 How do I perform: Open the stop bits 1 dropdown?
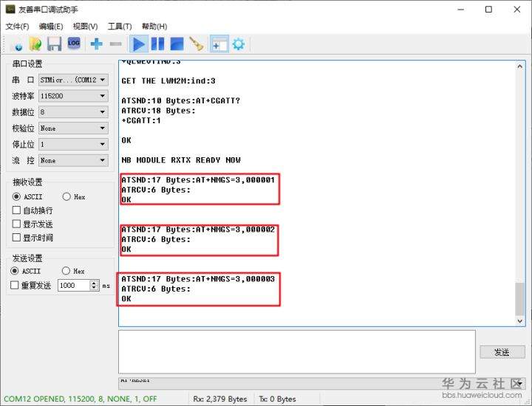click(73, 145)
